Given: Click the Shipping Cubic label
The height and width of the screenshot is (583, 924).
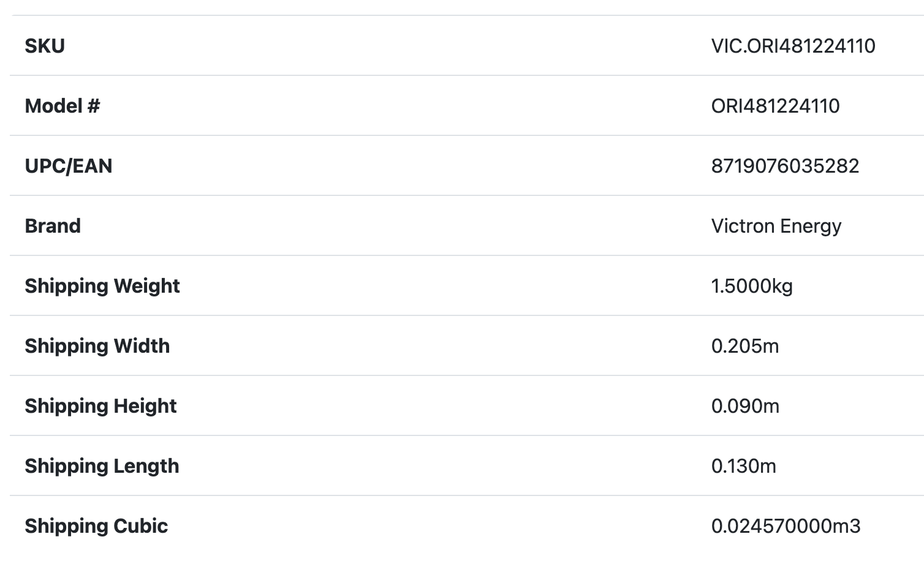Looking at the screenshot, I should click(x=96, y=526).
